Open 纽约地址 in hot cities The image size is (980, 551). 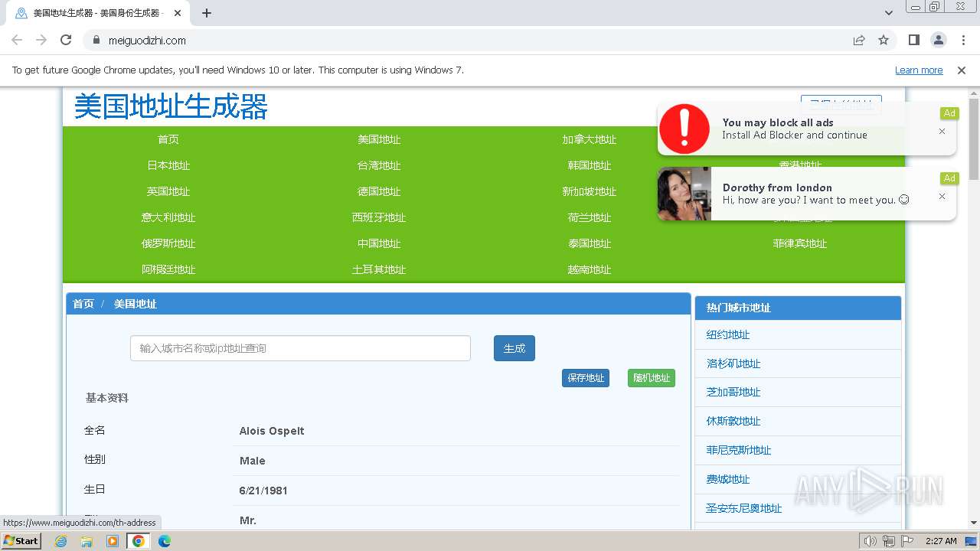728,334
